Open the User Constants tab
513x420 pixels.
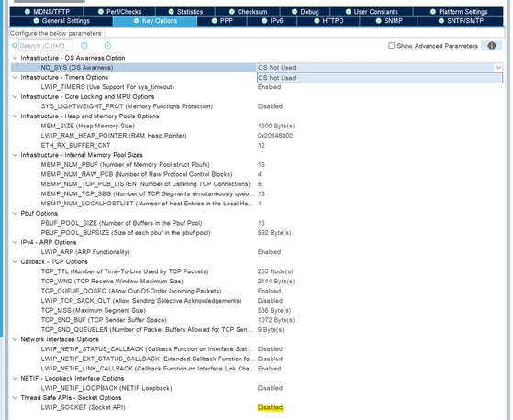pos(372,12)
